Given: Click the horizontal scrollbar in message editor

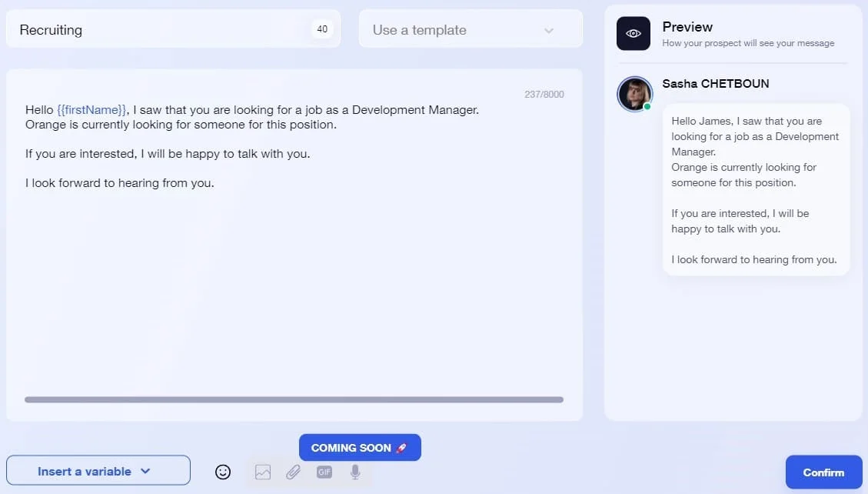Looking at the screenshot, I should [x=294, y=399].
